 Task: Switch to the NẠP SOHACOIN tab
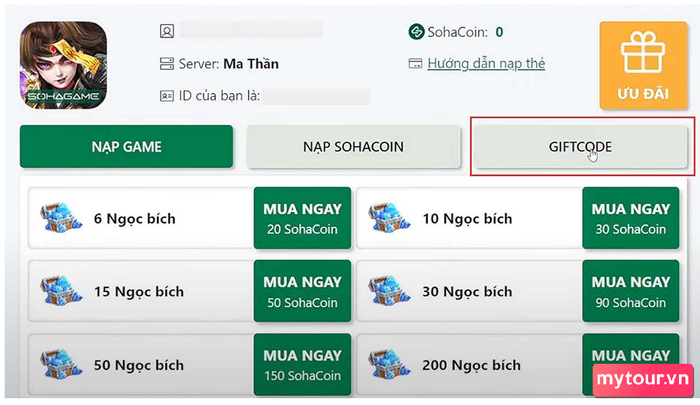click(353, 146)
